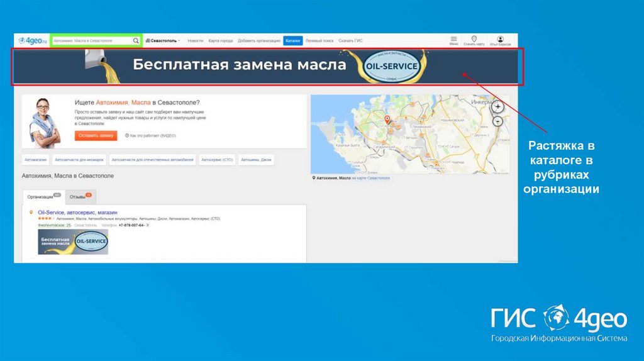Open Ленивый поиск
This screenshot has width=644, height=361.
tap(319, 41)
